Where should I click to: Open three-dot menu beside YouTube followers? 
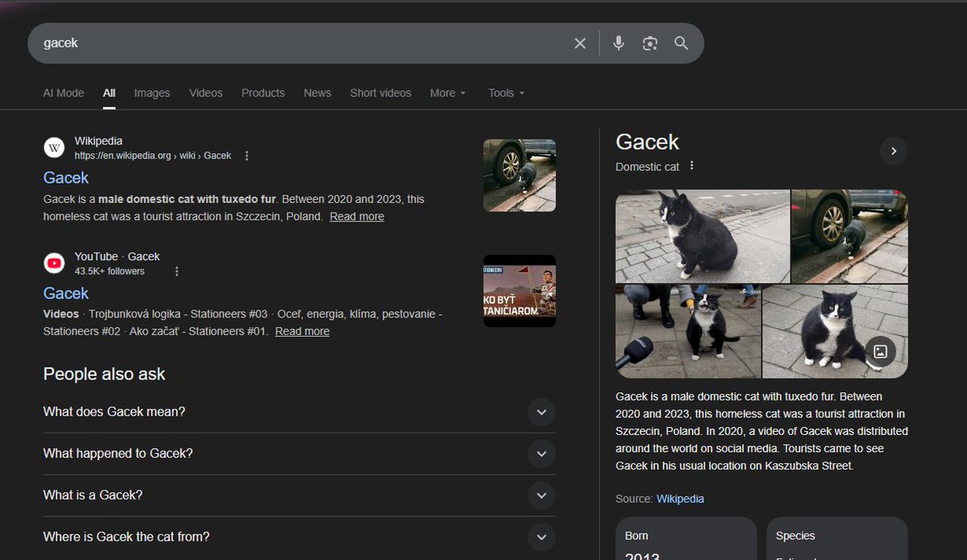tap(176, 272)
